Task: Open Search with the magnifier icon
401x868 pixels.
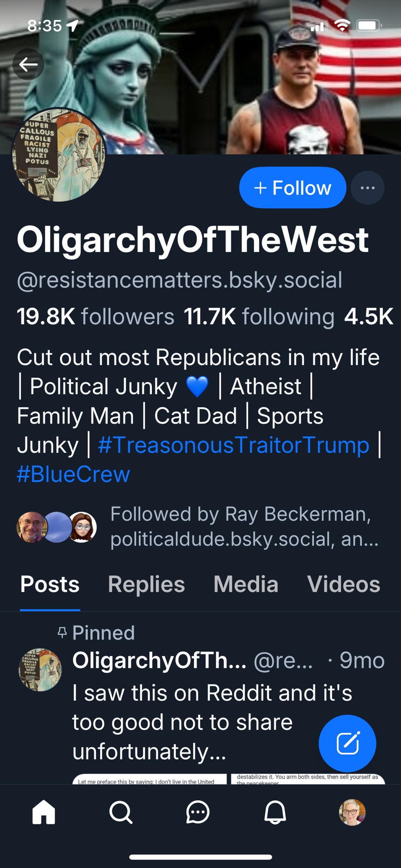Action: (121, 812)
